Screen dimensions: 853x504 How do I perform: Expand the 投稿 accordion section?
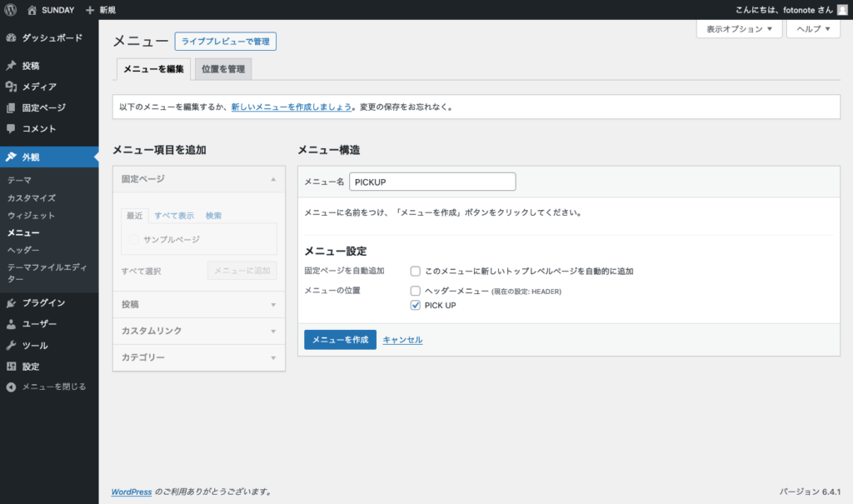(x=198, y=305)
